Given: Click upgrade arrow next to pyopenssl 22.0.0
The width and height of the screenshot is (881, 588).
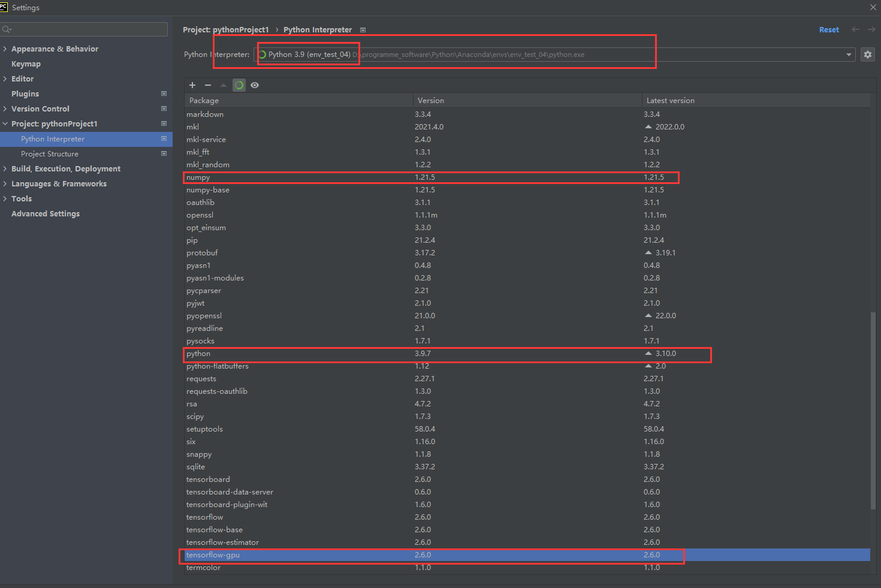Looking at the screenshot, I should point(648,315).
